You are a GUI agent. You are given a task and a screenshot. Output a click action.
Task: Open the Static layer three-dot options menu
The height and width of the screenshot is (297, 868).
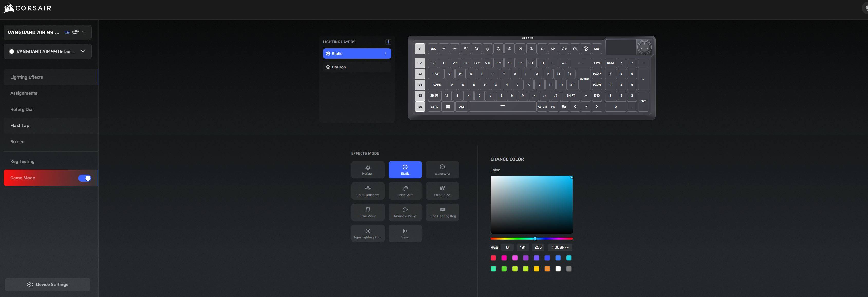(386, 54)
